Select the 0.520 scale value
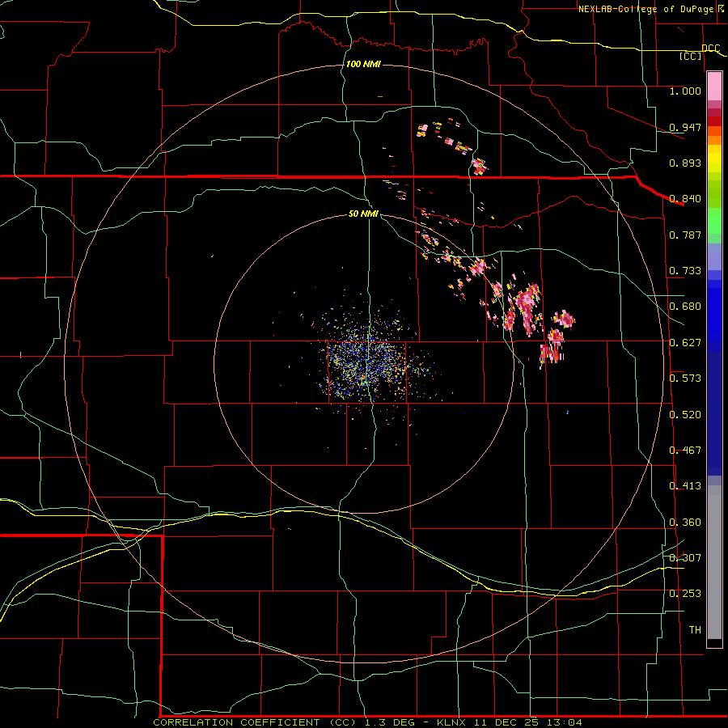 coord(685,415)
